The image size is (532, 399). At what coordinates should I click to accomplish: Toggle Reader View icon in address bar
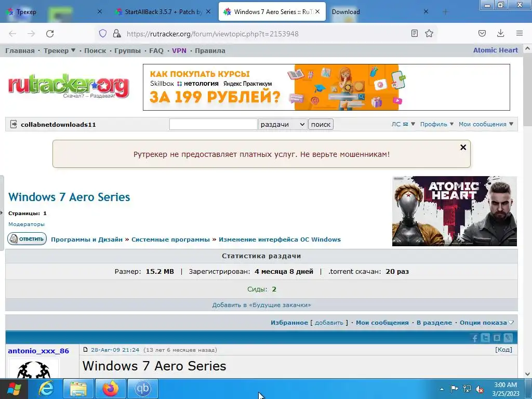[414, 33]
